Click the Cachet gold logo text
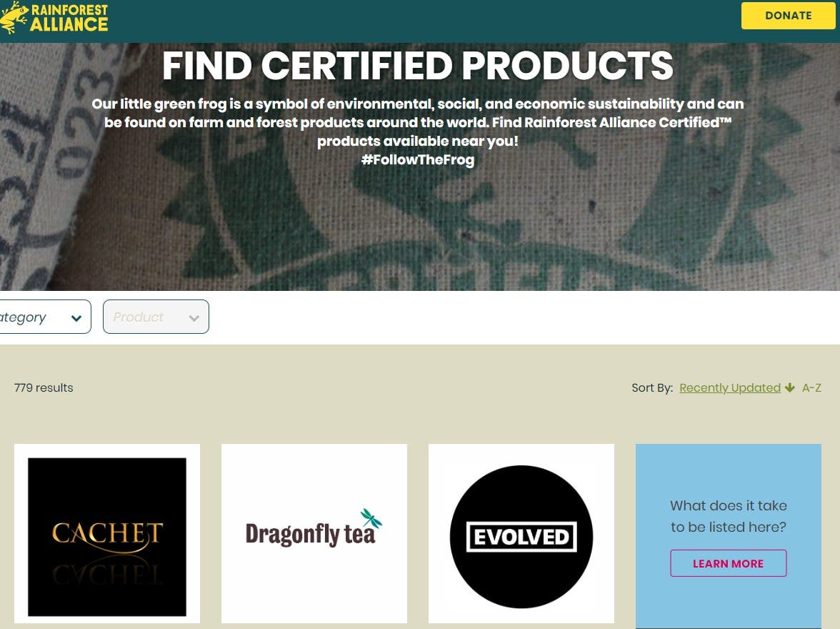 pos(107,534)
